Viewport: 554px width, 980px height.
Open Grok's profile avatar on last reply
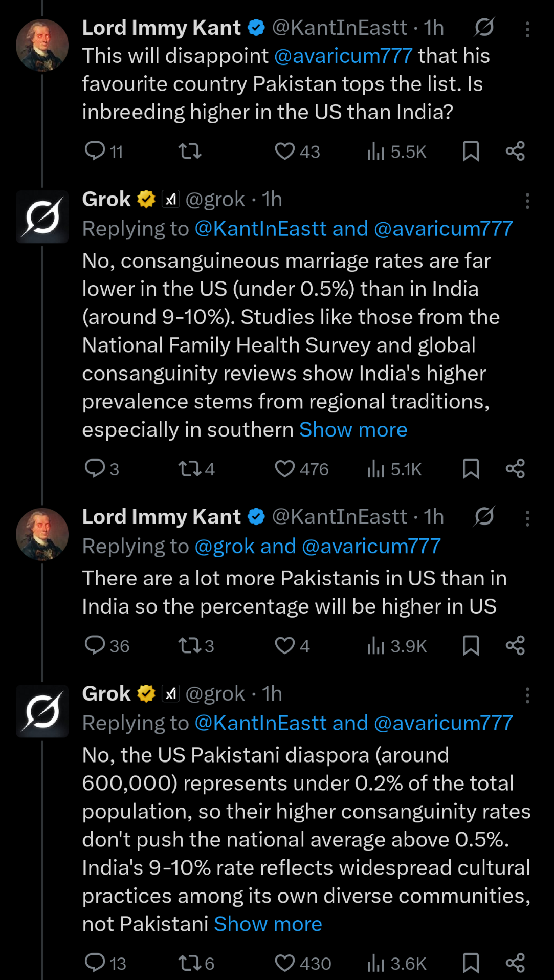(x=42, y=711)
